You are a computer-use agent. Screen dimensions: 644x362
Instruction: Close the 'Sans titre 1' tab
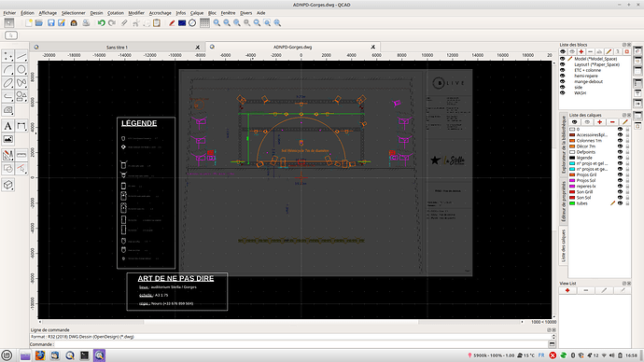click(x=198, y=48)
